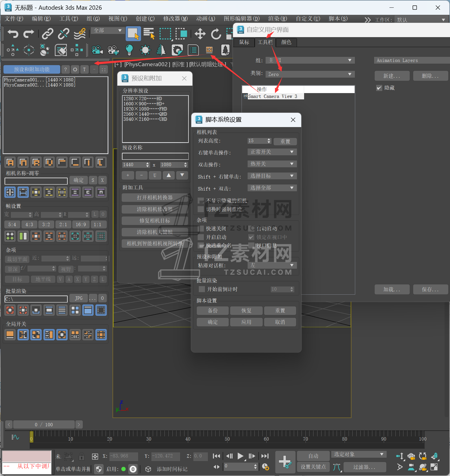The image size is (450, 476).
Task: Open the 选定对象 key filter dropdown
Action: point(359,454)
